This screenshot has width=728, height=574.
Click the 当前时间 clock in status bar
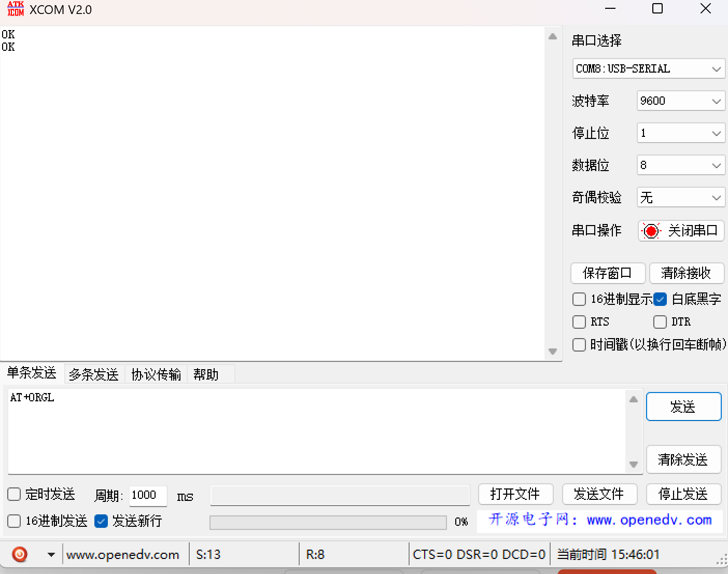pos(608,555)
